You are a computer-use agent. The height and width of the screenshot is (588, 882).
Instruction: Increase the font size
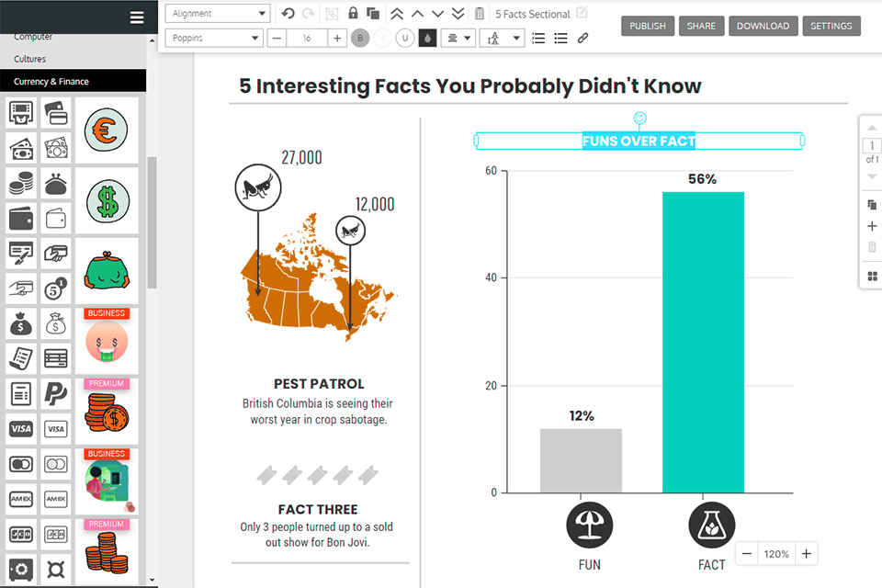(337, 39)
